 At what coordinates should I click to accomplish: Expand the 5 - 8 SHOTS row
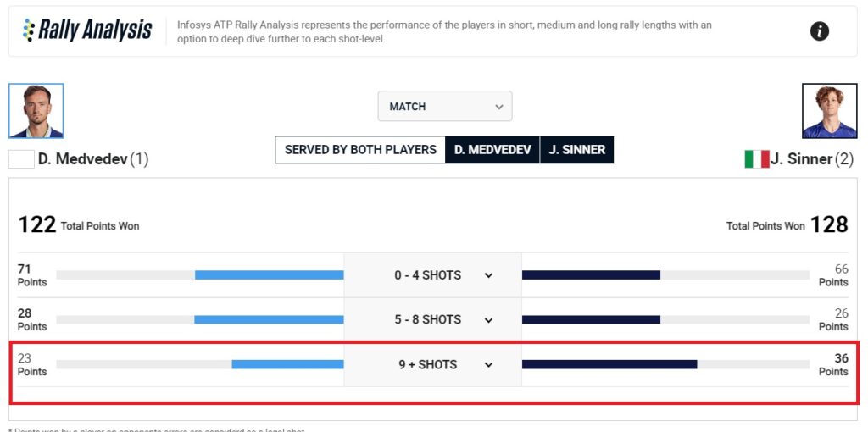click(488, 320)
